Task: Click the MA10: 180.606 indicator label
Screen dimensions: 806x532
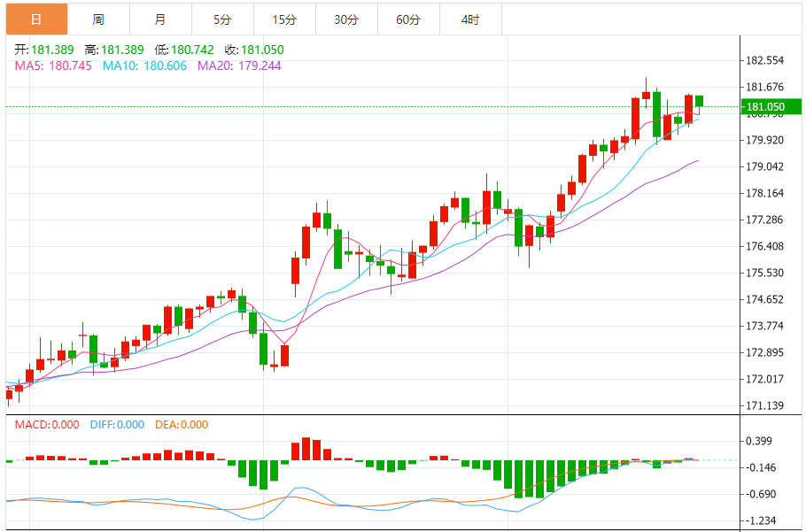Action: [144, 66]
